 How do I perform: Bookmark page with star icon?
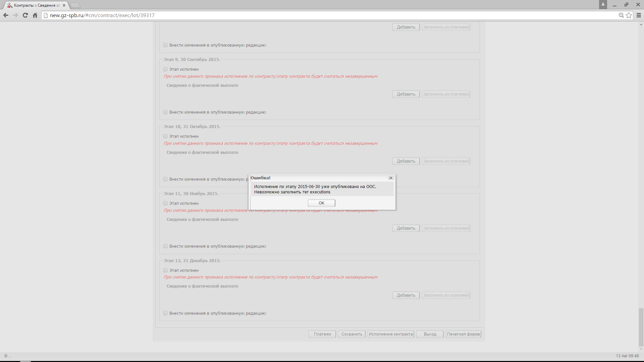pos(629,15)
